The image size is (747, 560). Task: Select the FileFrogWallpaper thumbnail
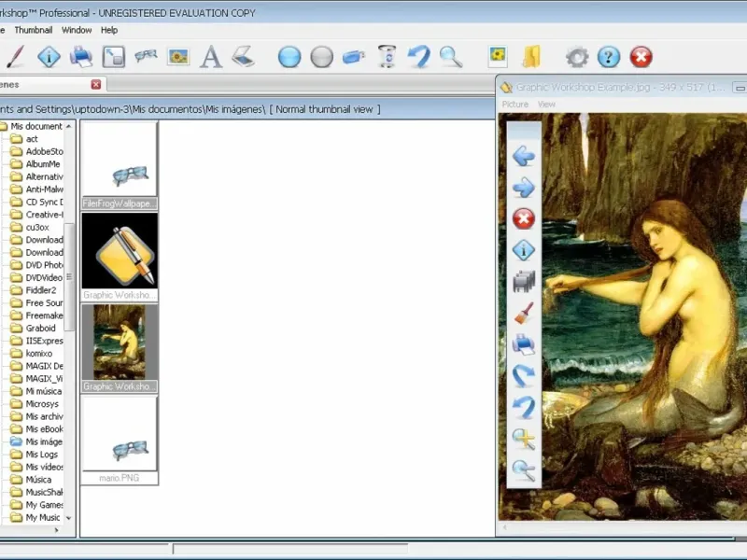coord(120,165)
